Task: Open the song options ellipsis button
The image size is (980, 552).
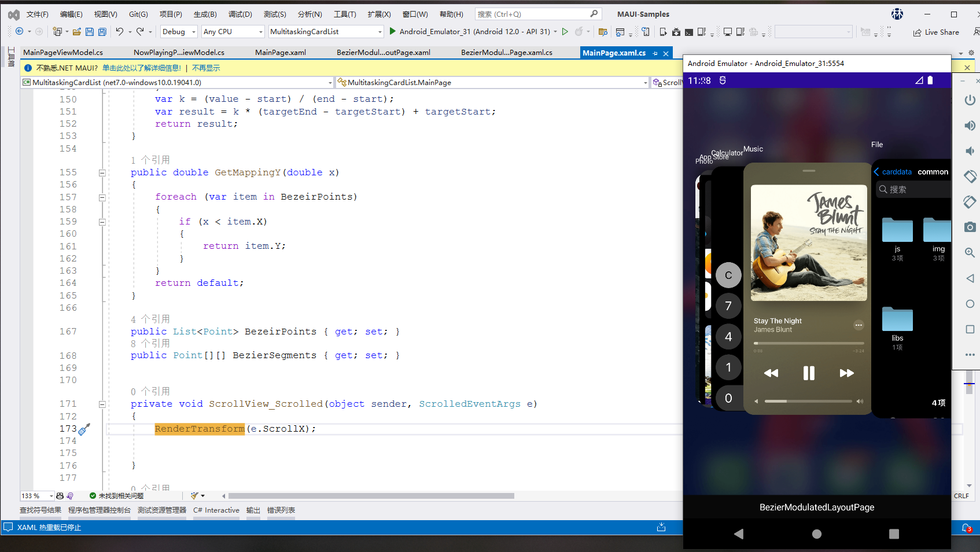Action: (x=859, y=325)
